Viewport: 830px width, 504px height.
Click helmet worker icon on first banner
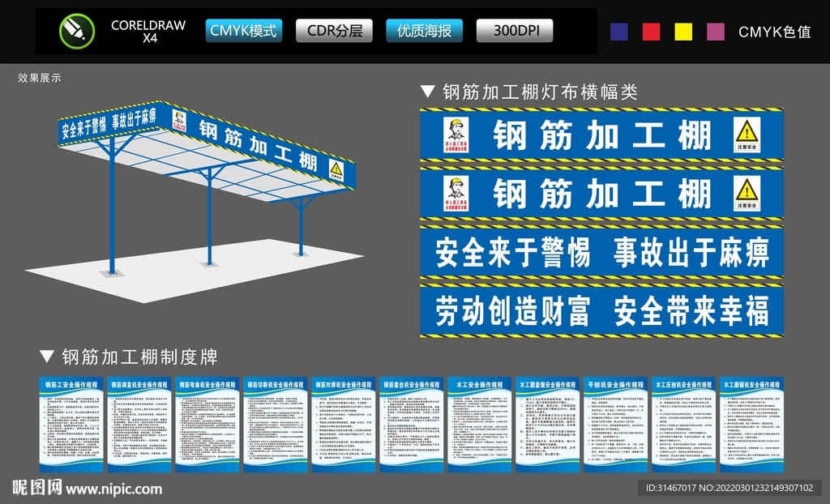tap(456, 135)
